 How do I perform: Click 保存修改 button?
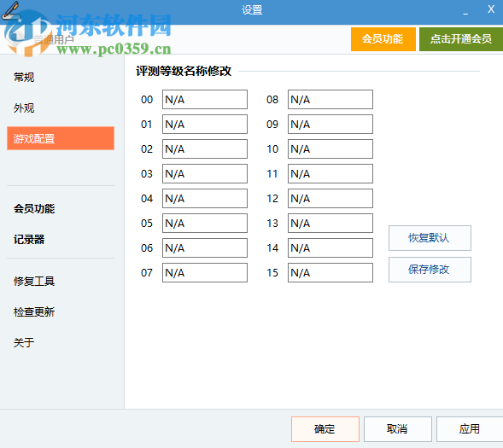pyautogui.click(x=430, y=270)
